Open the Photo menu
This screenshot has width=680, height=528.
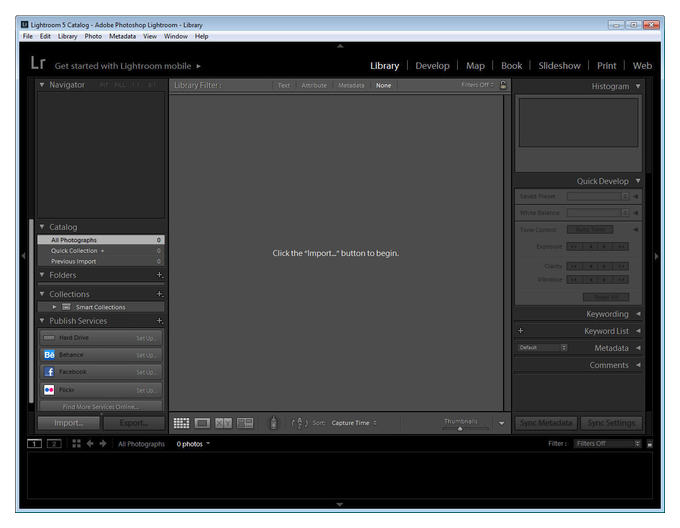pos(93,36)
